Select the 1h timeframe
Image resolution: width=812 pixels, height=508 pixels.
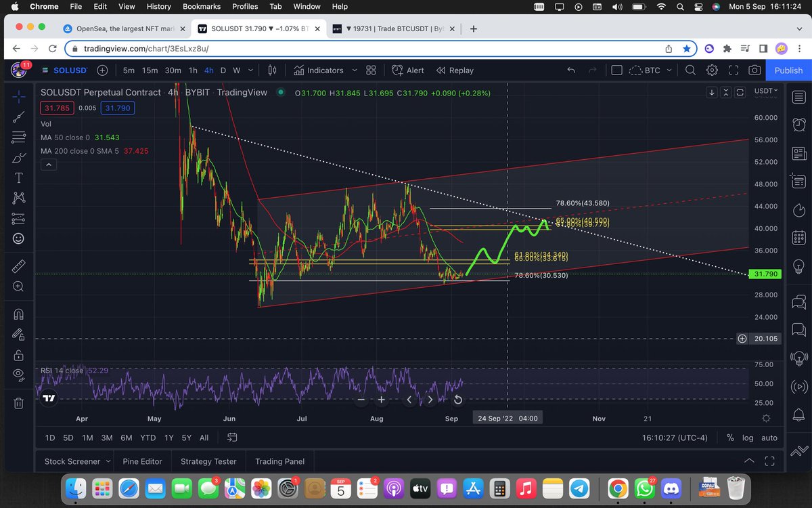coord(193,70)
